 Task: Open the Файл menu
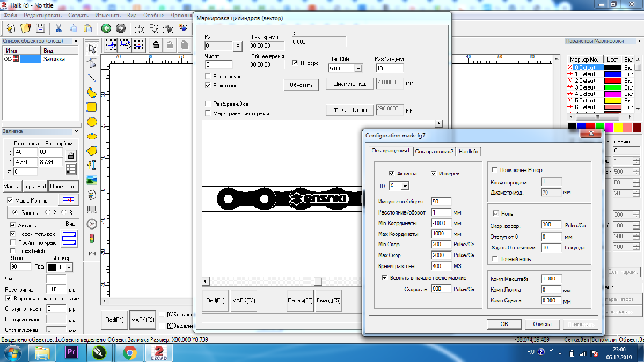[10, 15]
